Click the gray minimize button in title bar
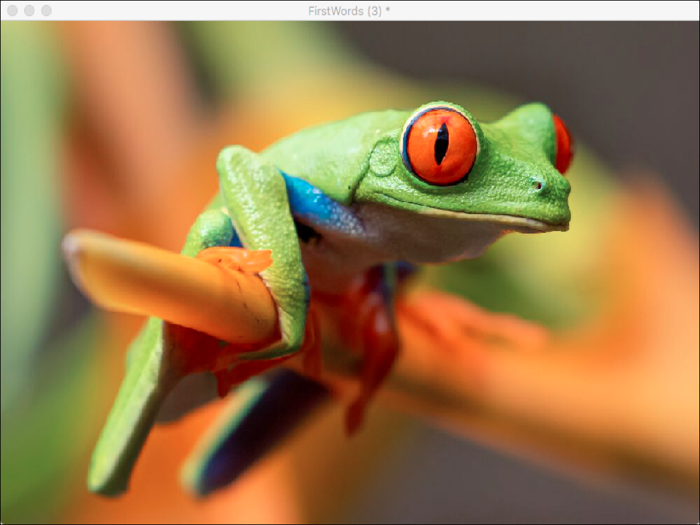 click(29, 11)
